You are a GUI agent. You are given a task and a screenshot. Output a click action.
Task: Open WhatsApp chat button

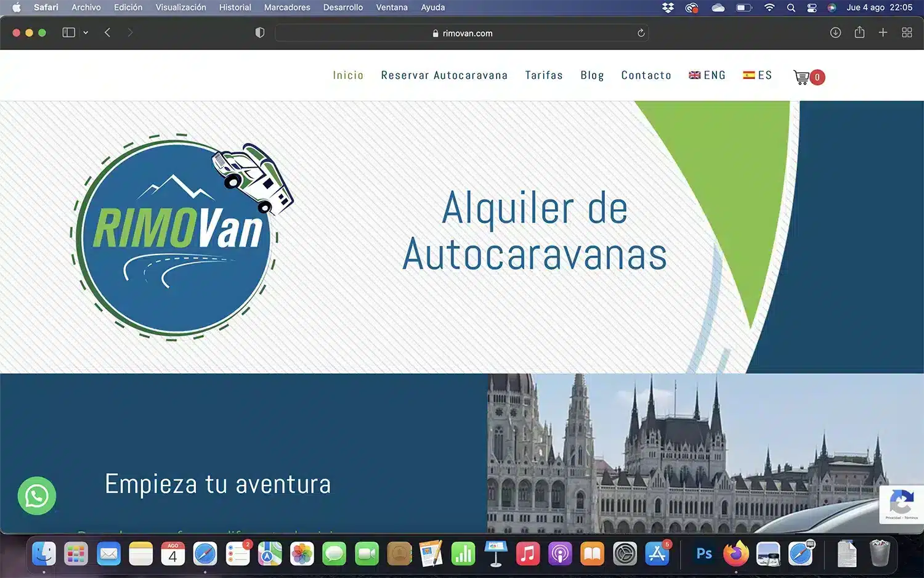[x=37, y=495]
